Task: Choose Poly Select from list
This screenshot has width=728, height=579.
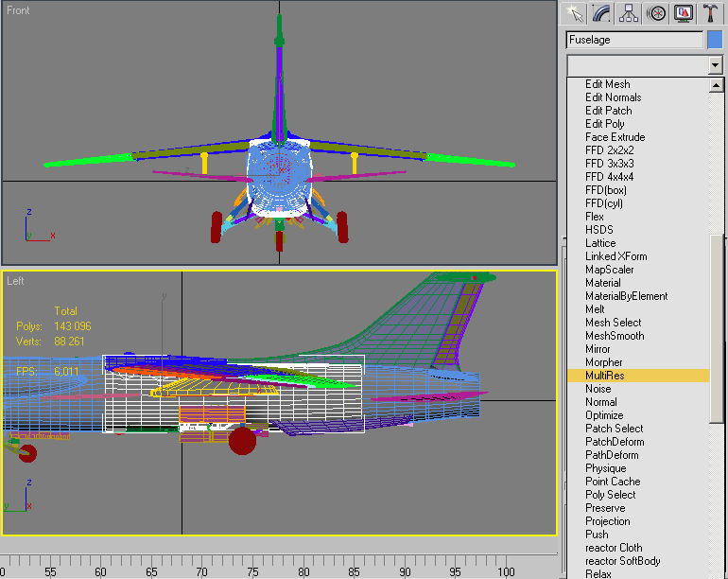Action: [611, 495]
